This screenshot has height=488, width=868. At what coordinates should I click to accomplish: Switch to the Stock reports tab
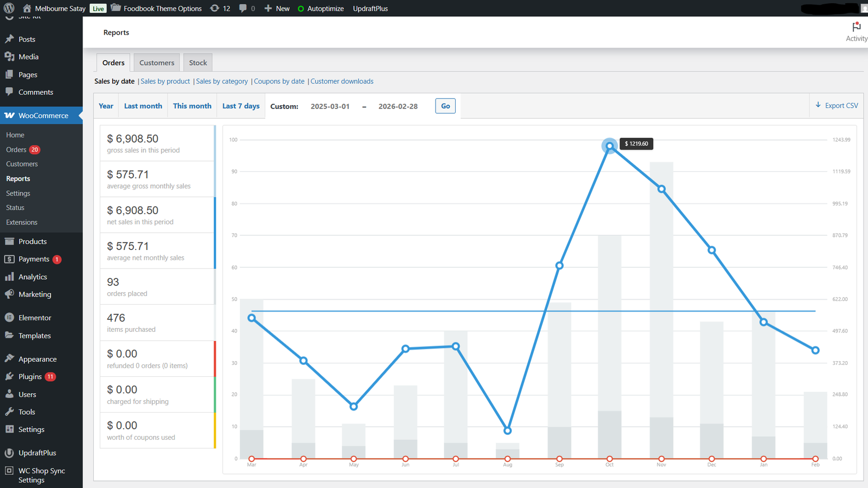(x=198, y=62)
